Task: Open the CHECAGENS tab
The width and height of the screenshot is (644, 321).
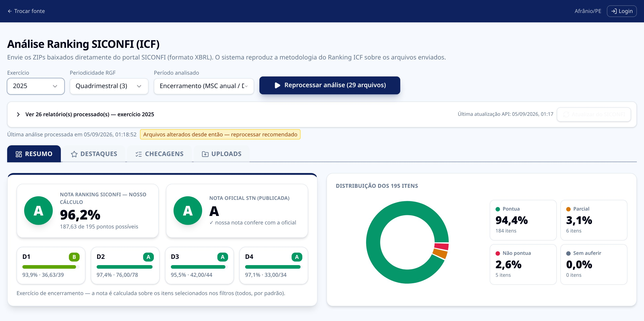Action: point(159,154)
